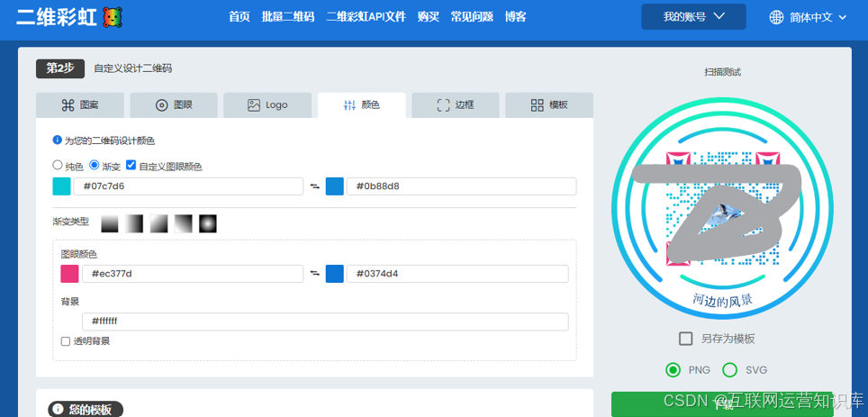The image size is (868, 417).
Task: Select 纯色 solid color radio
Action: coord(57,165)
